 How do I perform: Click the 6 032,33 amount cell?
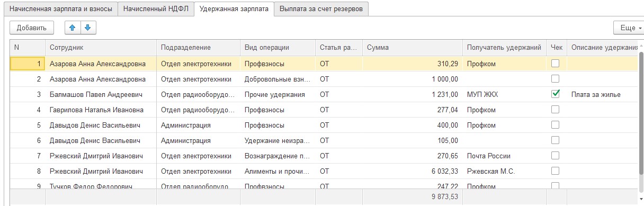point(413,171)
